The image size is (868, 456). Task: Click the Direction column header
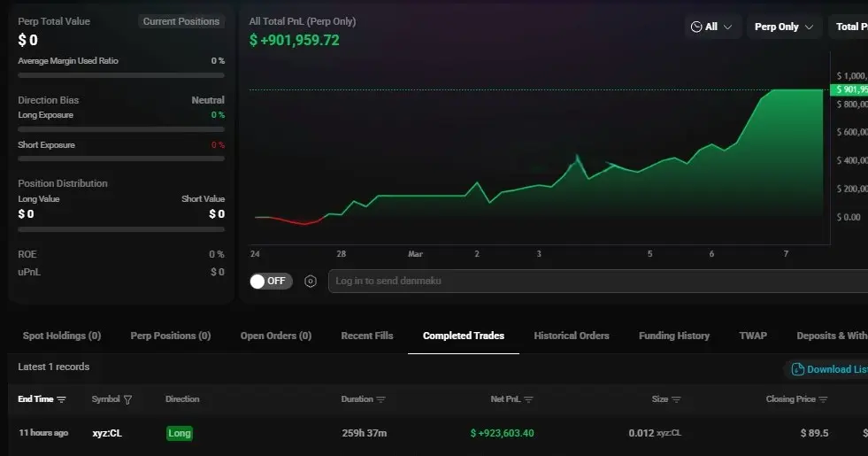point(182,399)
